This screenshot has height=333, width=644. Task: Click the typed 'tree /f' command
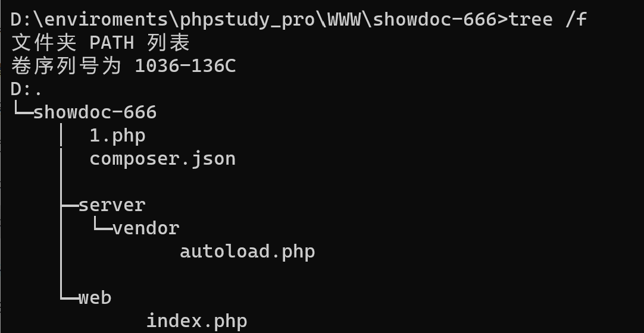548,19
